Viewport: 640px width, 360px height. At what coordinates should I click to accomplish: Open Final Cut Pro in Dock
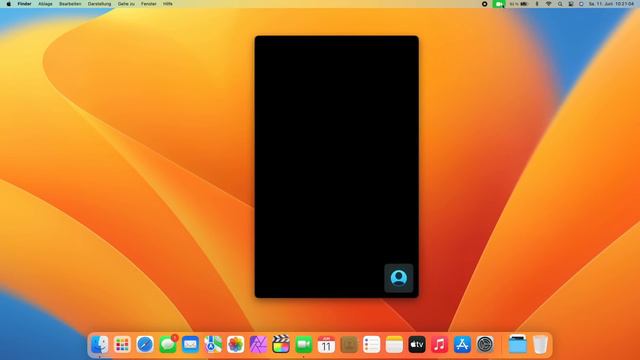[x=281, y=344]
